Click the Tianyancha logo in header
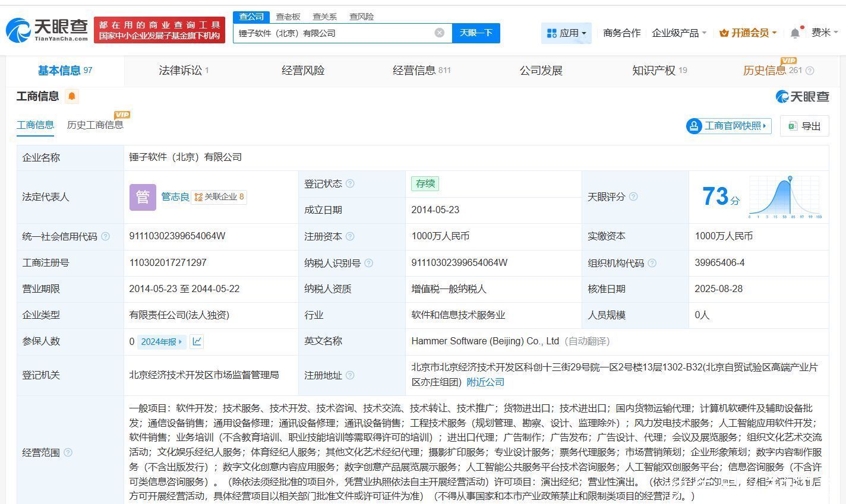The width and height of the screenshot is (846, 504). pos(46,29)
